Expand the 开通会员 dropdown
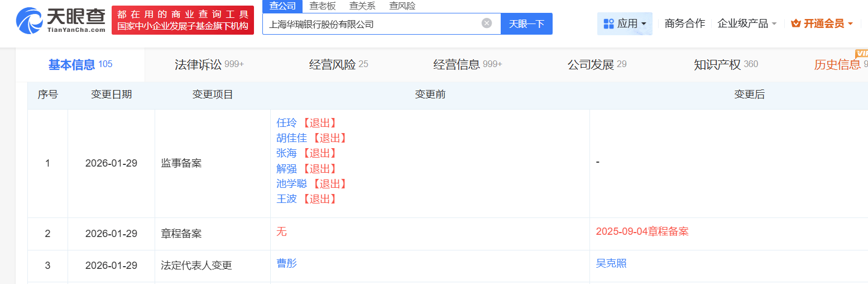This screenshot has height=284, width=868. 822,23
